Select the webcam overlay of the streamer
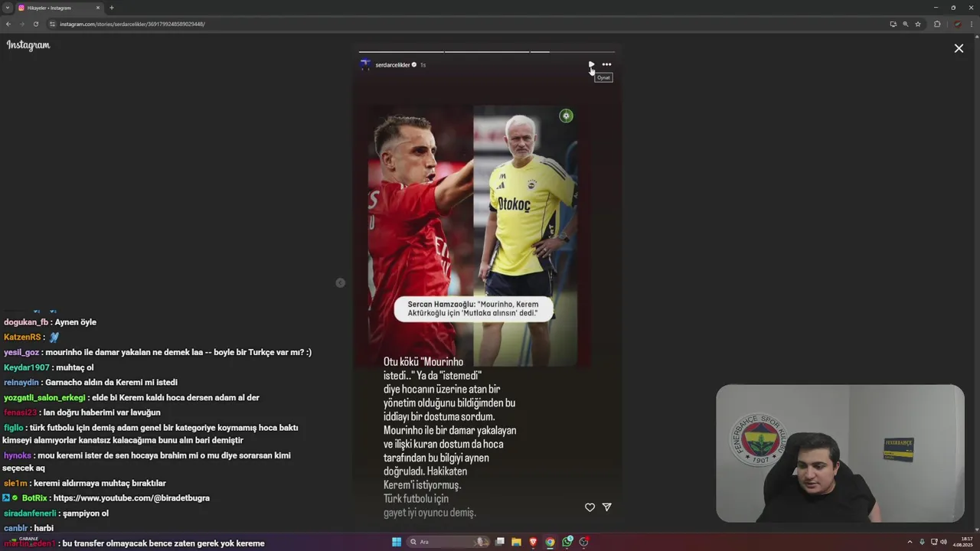 (840, 453)
